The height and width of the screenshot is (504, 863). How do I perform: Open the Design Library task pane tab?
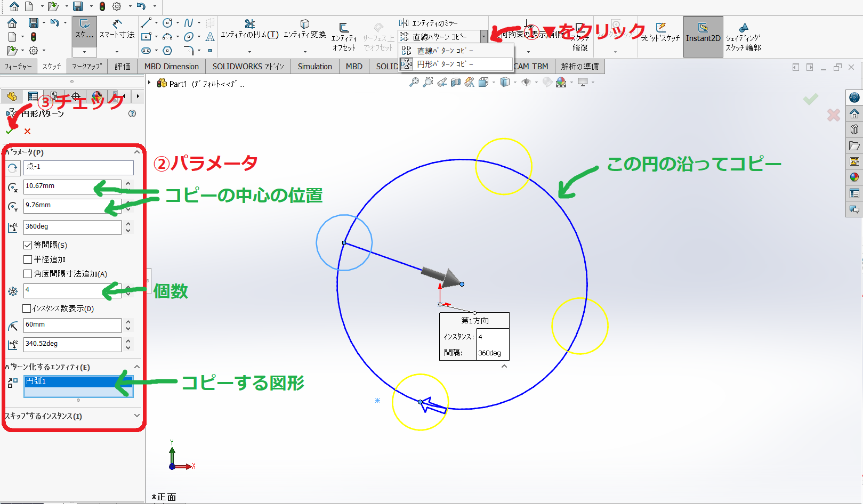(854, 129)
